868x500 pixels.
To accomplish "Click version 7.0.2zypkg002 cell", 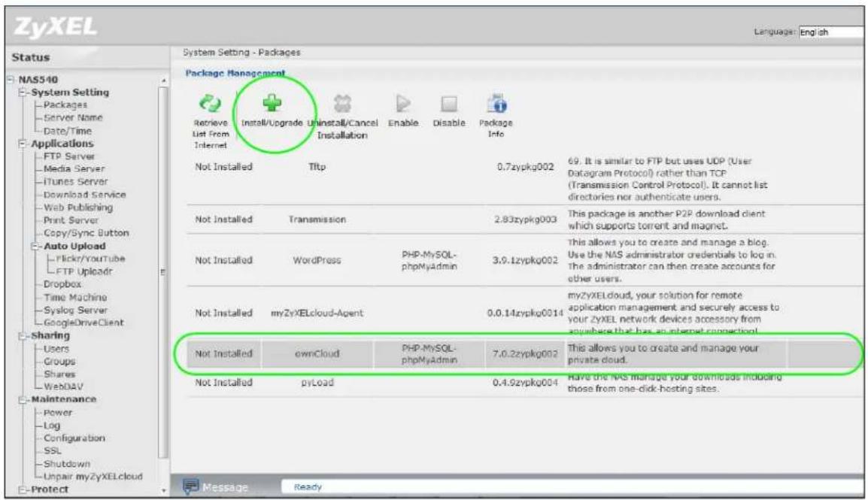I will 525,354.
